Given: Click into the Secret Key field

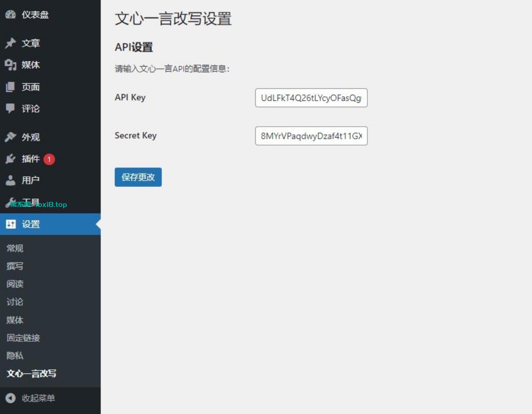Looking at the screenshot, I should pyautogui.click(x=311, y=136).
